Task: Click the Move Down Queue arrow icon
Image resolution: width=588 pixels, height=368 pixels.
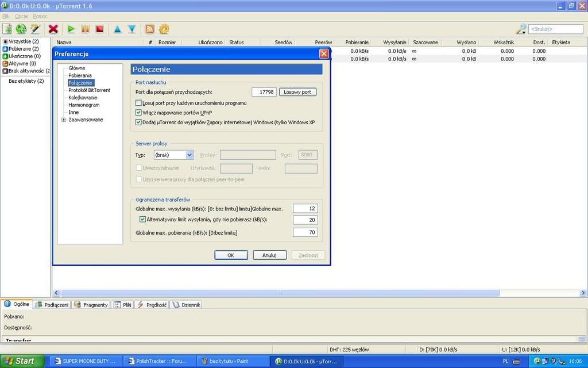Action: pyautogui.click(x=131, y=29)
